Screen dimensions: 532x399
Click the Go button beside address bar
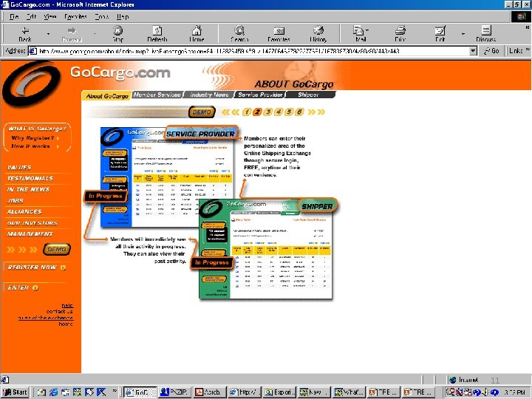pyautogui.click(x=491, y=51)
